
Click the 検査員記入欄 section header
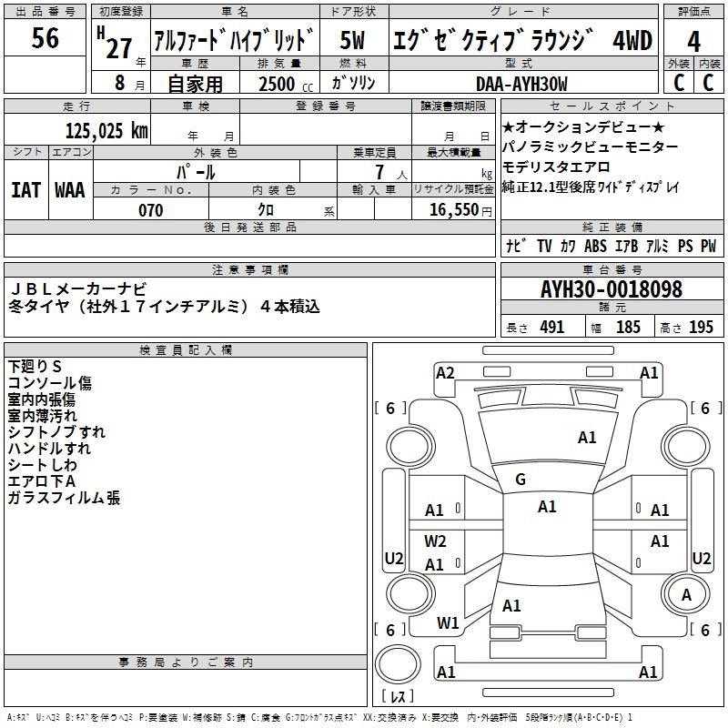[186, 350]
